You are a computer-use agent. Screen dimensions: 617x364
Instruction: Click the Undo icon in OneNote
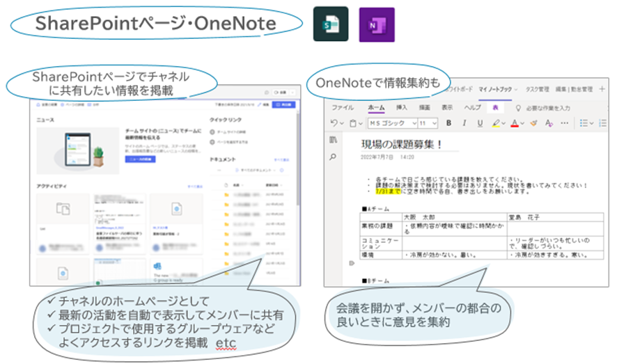click(334, 123)
